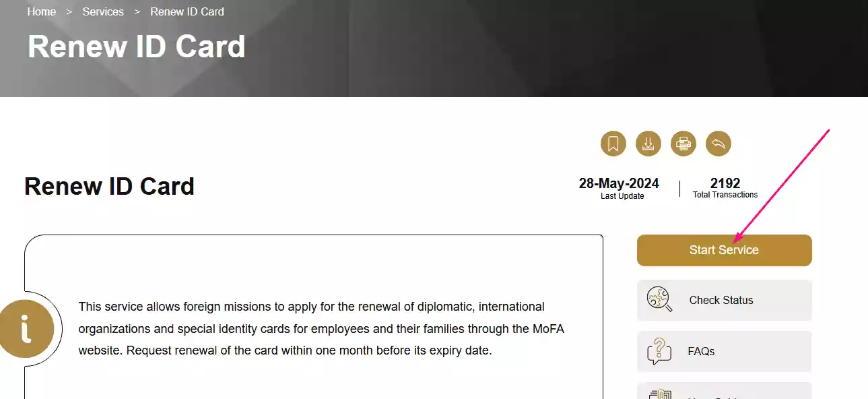Click the magnifier icon beside Check Status

point(659,299)
